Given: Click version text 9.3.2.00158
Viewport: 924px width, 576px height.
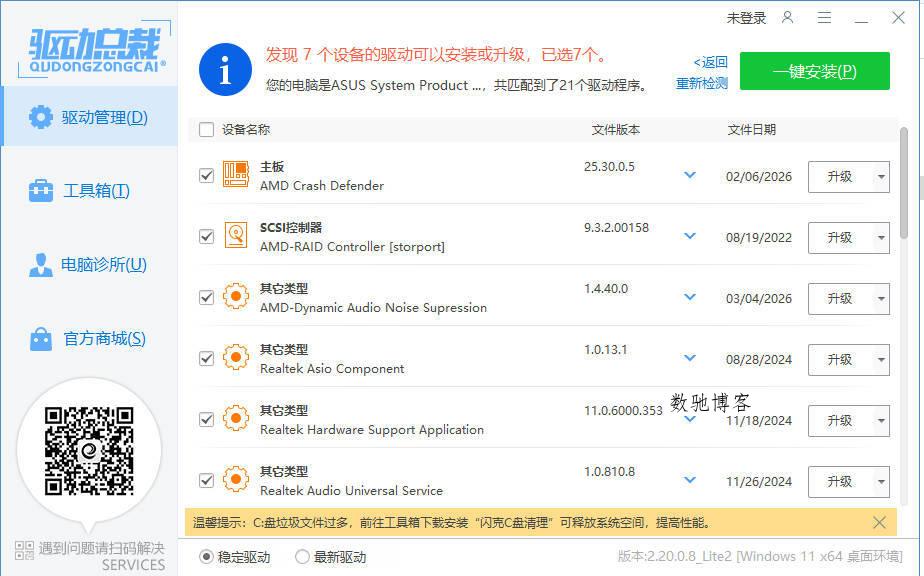Looking at the screenshot, I should (x=616, y=228).
